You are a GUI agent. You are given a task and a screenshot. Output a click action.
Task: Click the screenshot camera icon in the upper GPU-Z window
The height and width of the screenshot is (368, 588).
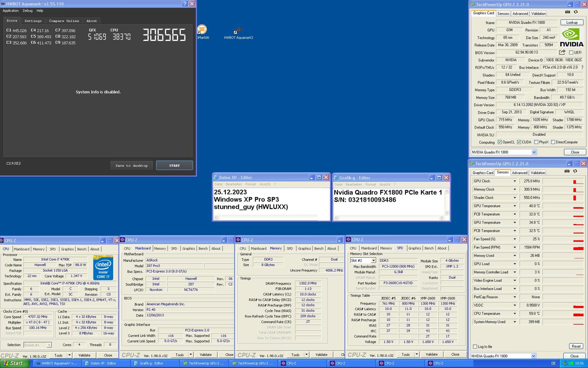(568, 12)
